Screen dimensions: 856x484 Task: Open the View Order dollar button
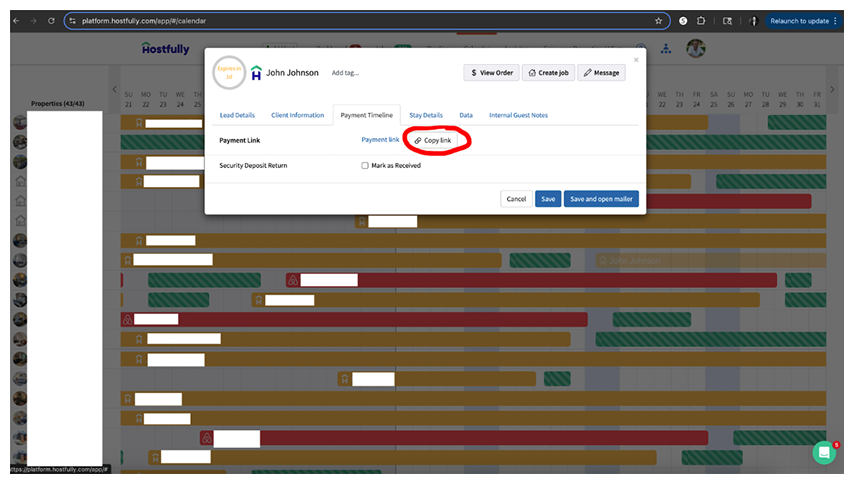[490, 73]
